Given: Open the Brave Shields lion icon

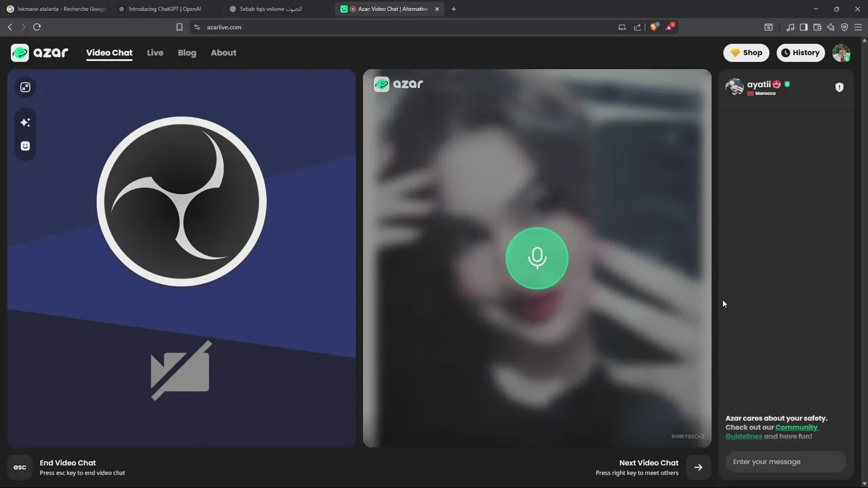Looking at the screenshot, I should tap(654, 27).
